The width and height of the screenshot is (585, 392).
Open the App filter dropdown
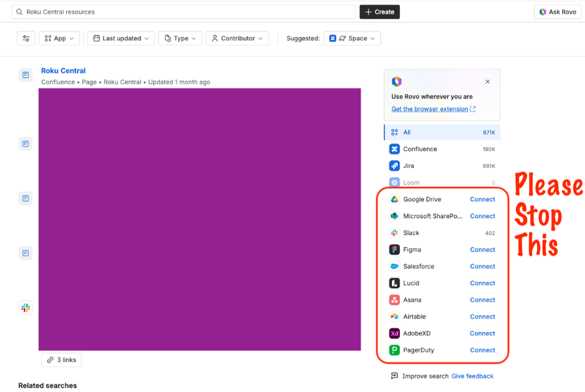point(59,39)
